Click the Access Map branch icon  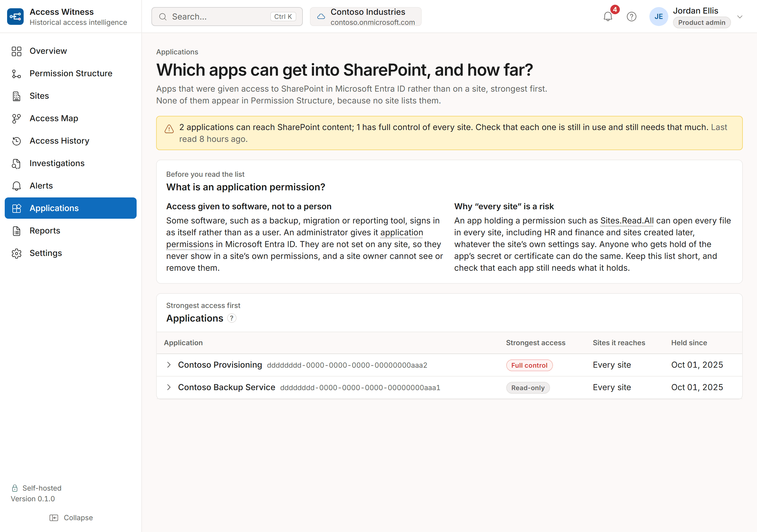17,118
